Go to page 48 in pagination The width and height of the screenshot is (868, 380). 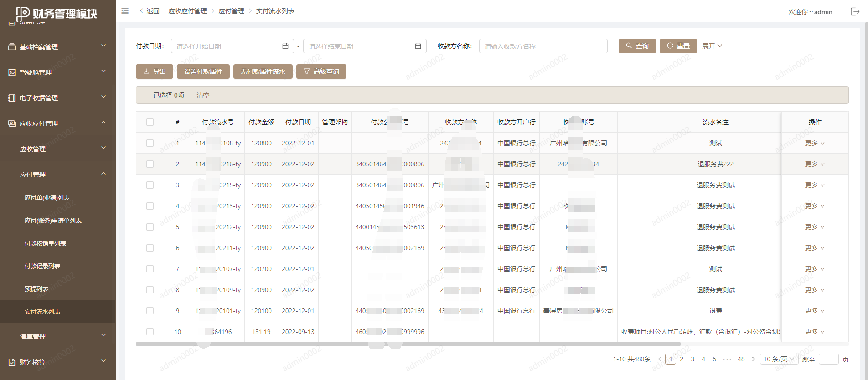click(741, 359)
